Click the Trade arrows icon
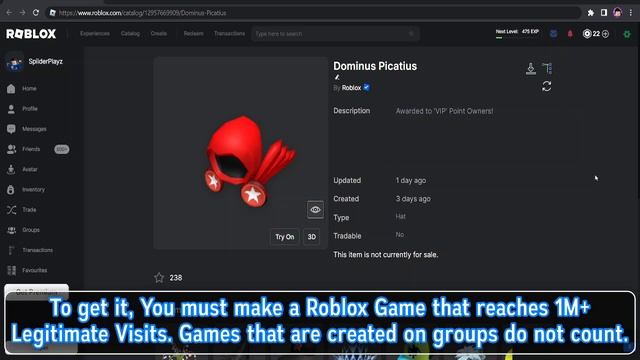Screen dimensions: 640x360 click(x=11, y=210)
